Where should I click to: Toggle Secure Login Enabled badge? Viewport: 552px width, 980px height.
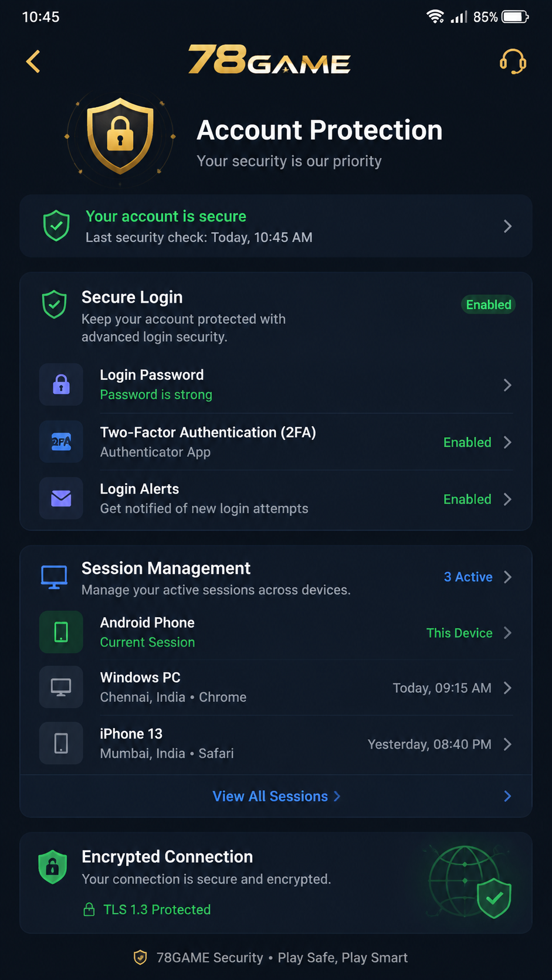click(x=488, y=305)
